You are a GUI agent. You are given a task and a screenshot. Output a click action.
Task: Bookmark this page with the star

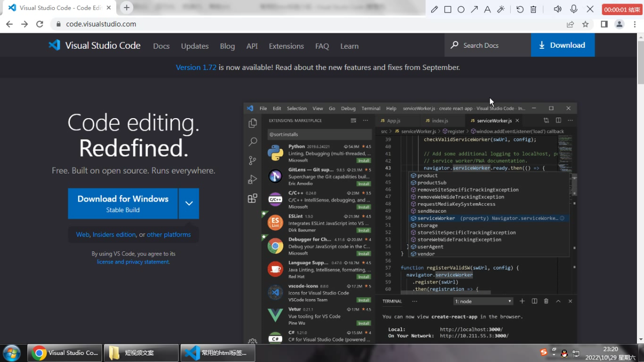(585, 24)
